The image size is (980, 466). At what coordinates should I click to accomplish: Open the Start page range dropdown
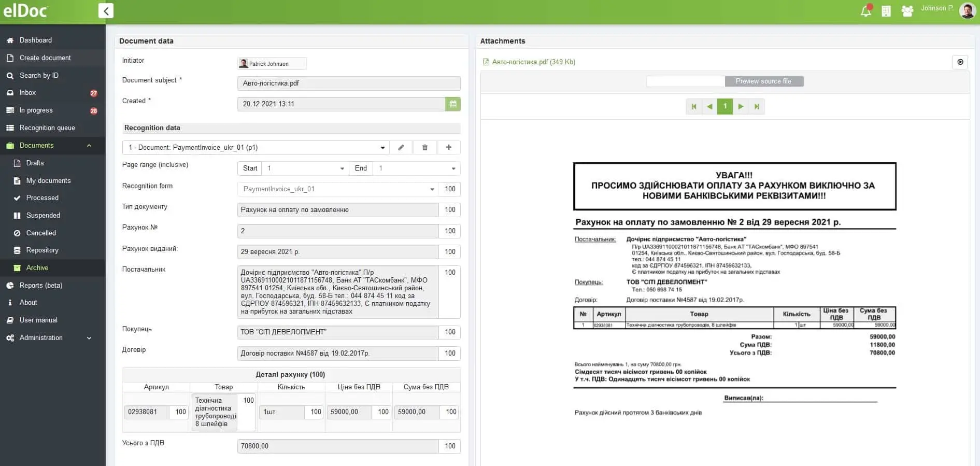point(342,168)
